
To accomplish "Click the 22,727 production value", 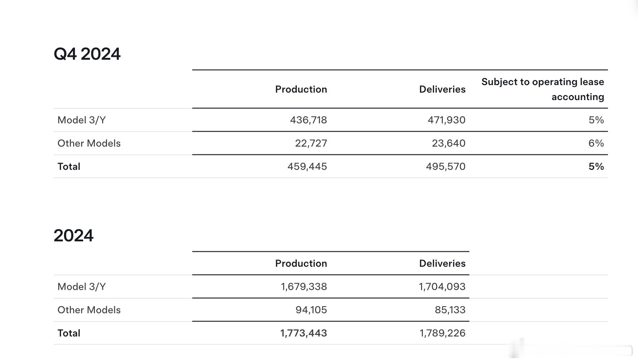I will (311, 143).
